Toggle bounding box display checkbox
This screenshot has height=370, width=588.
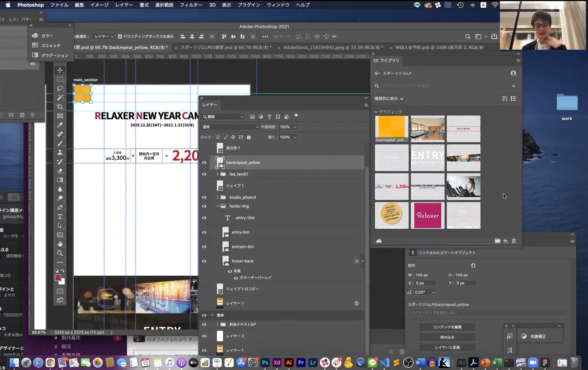(120, 37)
